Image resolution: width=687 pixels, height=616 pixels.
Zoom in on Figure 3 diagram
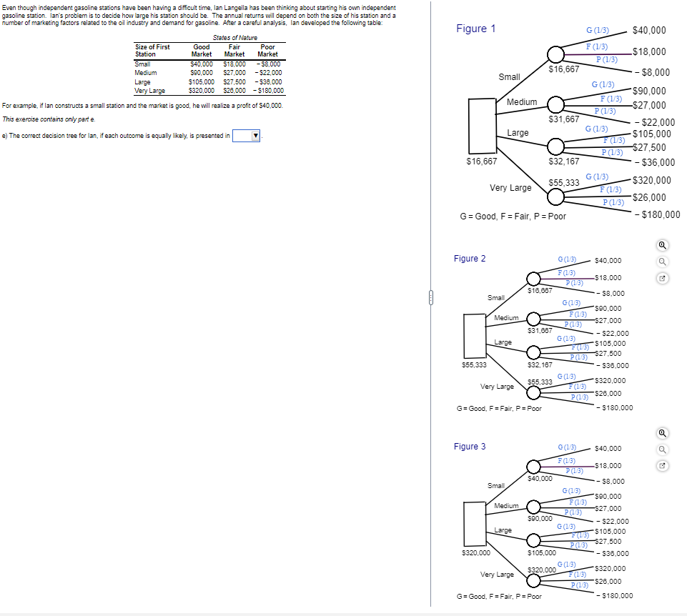[x=662, y=432]
